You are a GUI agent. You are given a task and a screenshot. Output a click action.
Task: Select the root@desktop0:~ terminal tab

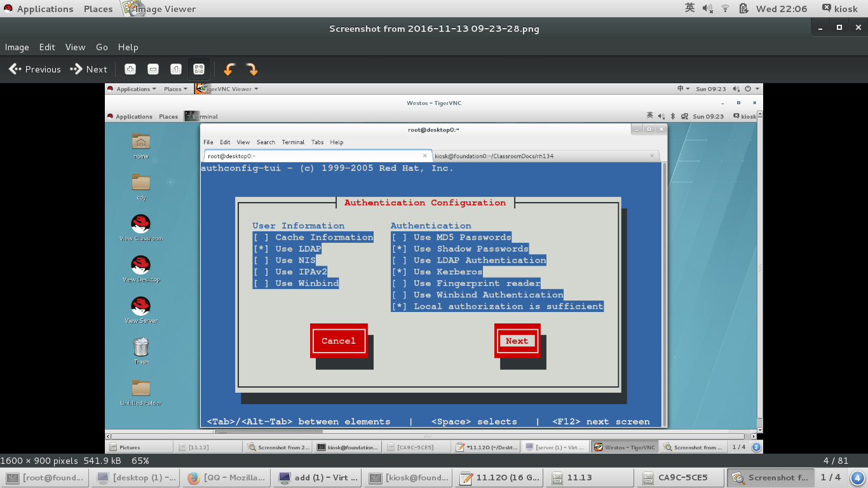click(317, 156)
